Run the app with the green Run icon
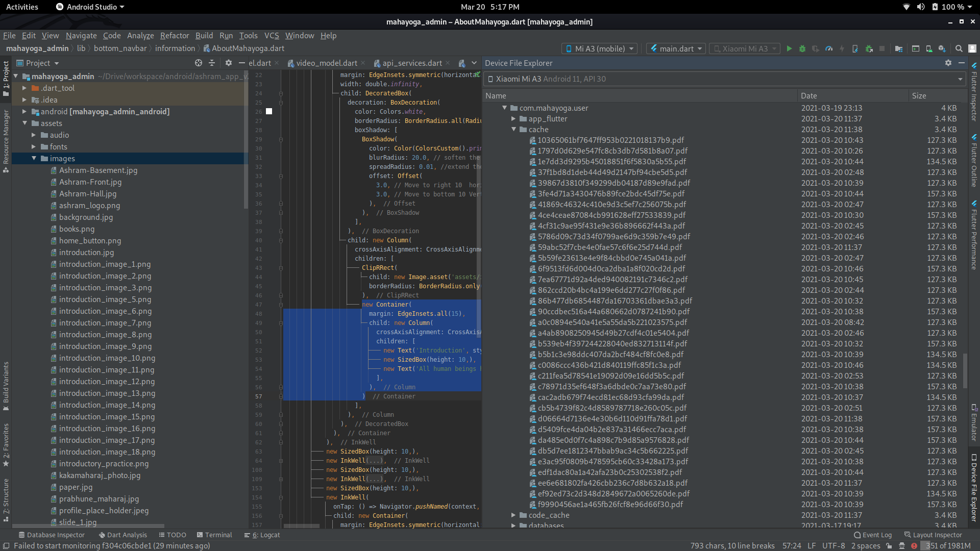The width and height of the screenshot is (980, 551). click(790, 48)
